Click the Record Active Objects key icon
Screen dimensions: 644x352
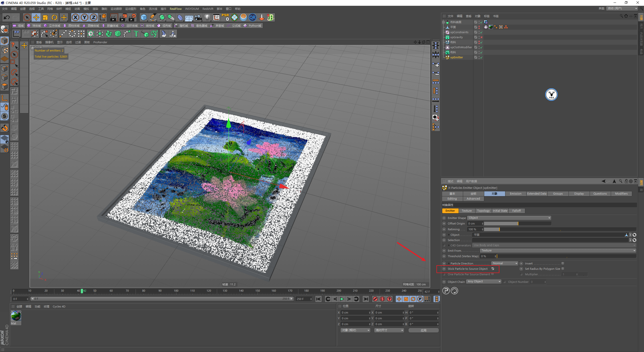[375, 299]
